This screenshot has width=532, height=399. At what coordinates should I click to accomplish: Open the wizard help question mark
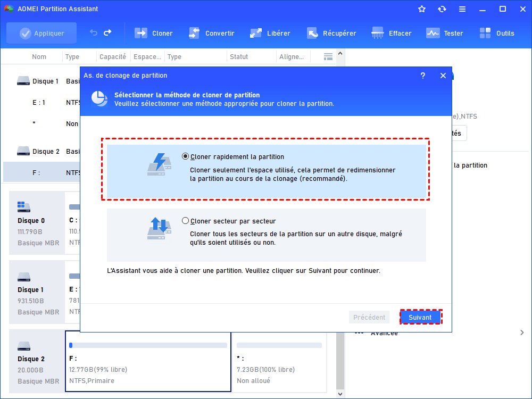tap(423, 76)
